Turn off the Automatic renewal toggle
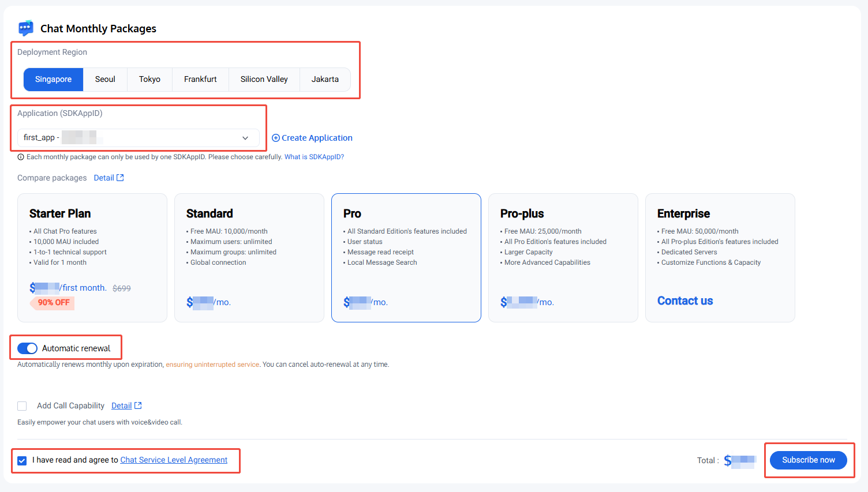The height and width of the screenshot is (492, 868). [x=27, y=348]
